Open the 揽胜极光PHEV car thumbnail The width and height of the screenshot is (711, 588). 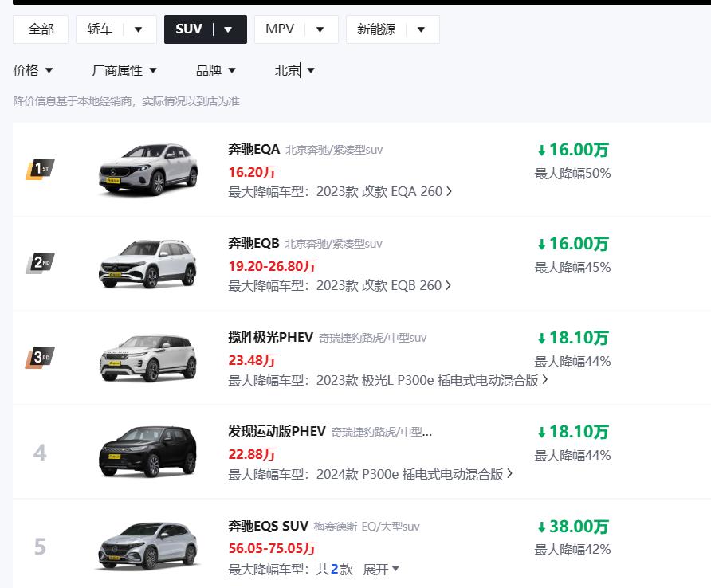148,358
